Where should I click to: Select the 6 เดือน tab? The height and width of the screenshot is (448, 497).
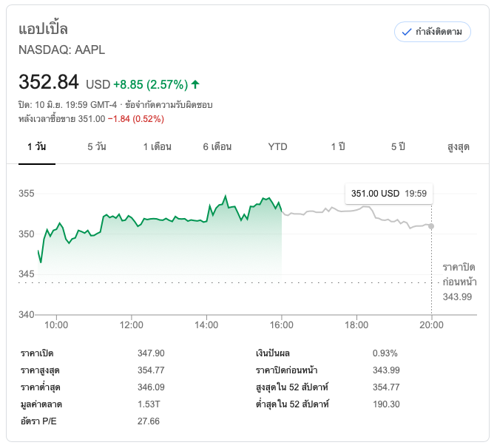[x=217, y=146]
